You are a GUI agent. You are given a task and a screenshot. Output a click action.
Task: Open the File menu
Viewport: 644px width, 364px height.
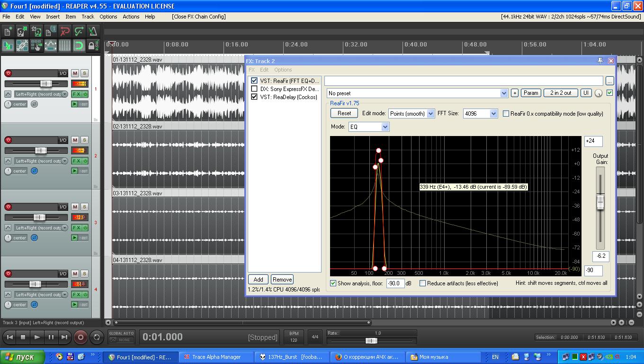coord(6,16)
